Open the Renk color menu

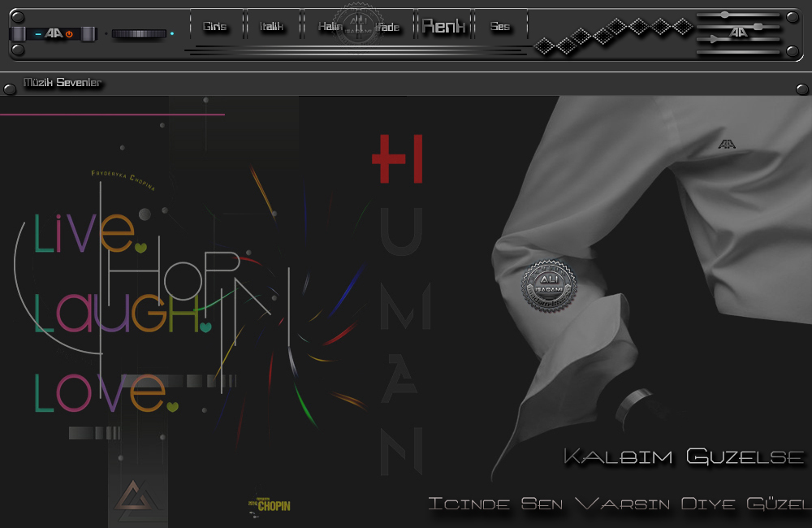(443, 27)
